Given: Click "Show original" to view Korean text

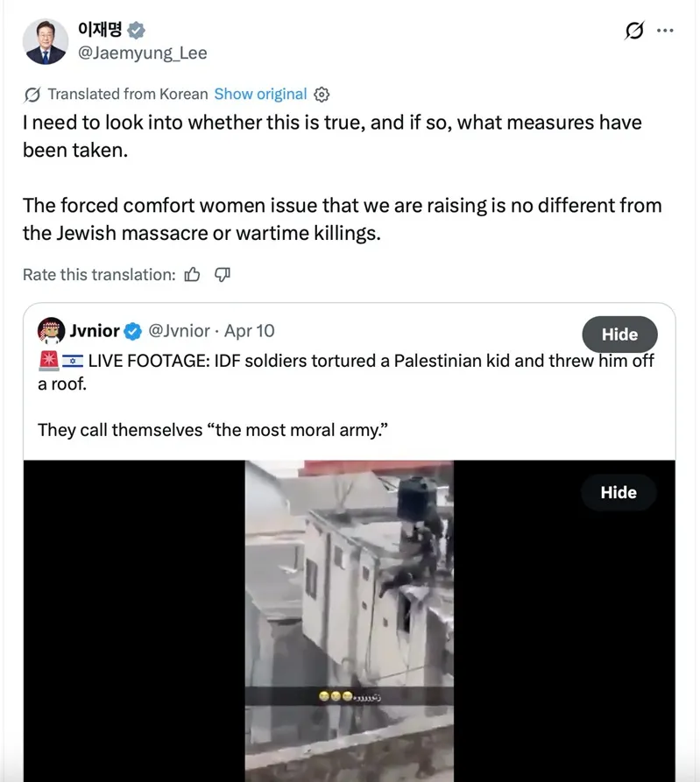Looking at the screenshot, I should point(260,95).
